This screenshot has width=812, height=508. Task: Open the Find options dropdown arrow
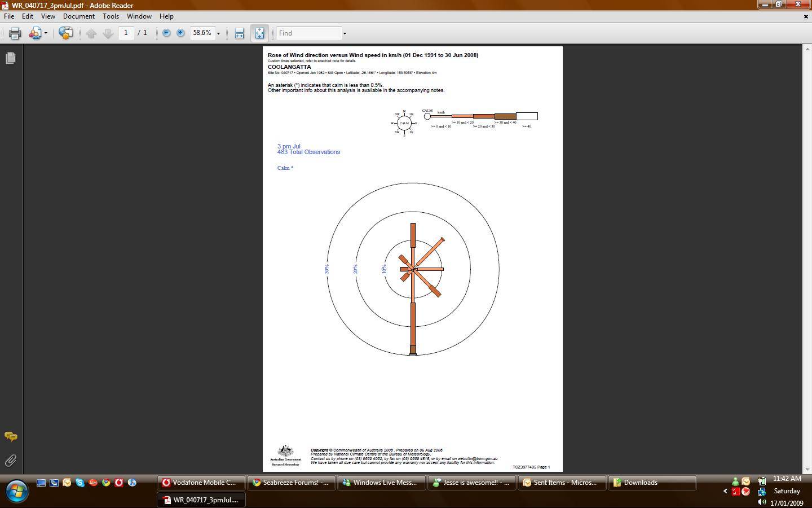(x=345, y=33)
